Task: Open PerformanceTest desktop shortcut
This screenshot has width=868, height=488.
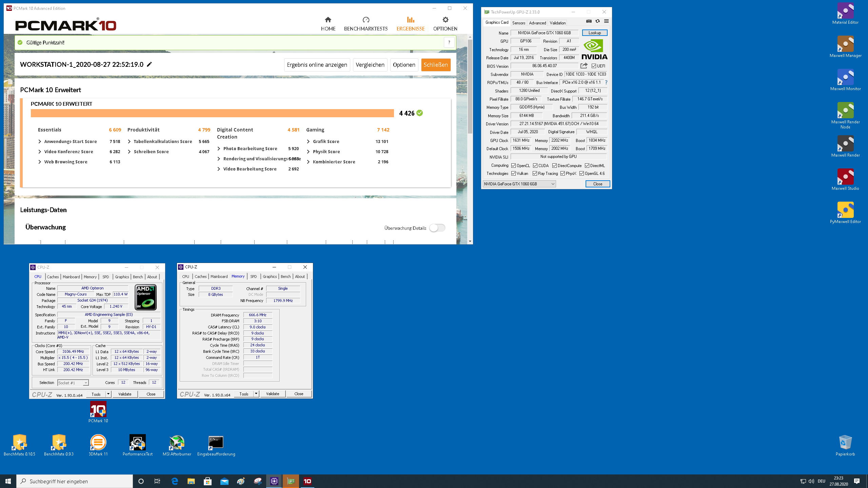Action: pos(138,446)
